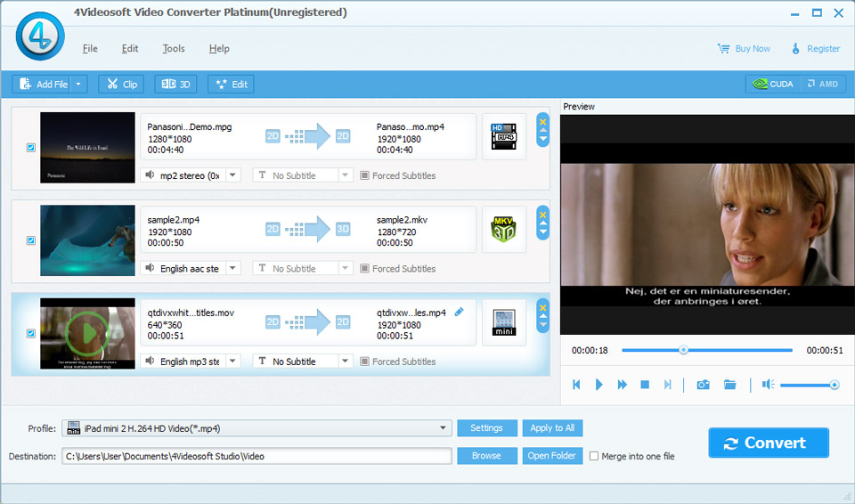Toggle Forced Subtitles for qtdivxwhit file
The height and width of the screenshot is (504, 855).
point(364,362)
